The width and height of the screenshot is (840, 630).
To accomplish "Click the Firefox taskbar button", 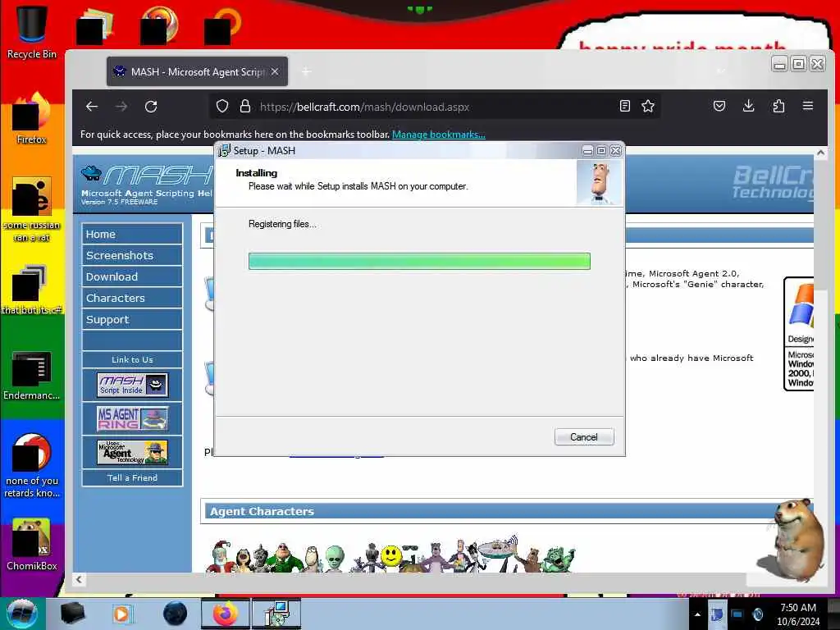I will click(x=226, y=614).
